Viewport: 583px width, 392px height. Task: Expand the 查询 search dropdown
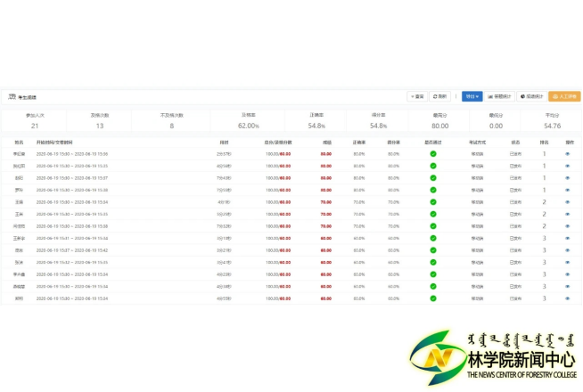coord(417,96)
